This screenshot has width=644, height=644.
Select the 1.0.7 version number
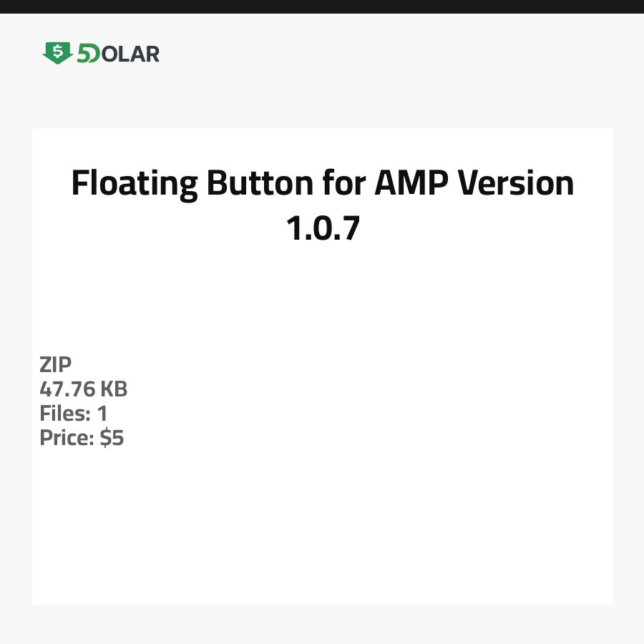(x=322, y=229)
